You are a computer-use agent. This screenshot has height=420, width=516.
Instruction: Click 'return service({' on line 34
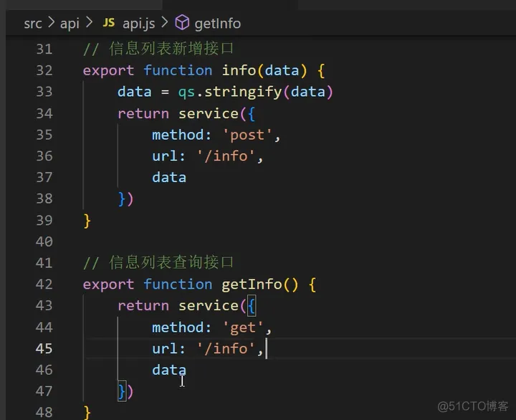coord(186,113)
